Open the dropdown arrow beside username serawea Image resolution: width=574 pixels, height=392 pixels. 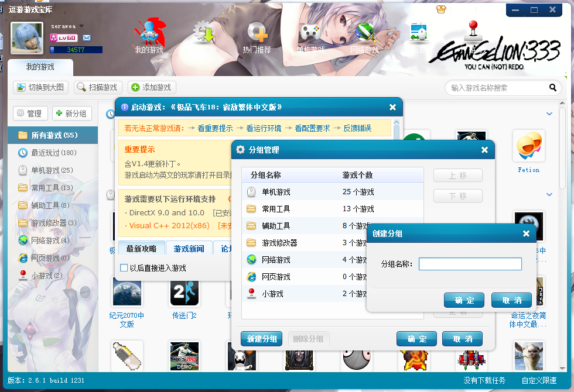[x=81, y=26]
